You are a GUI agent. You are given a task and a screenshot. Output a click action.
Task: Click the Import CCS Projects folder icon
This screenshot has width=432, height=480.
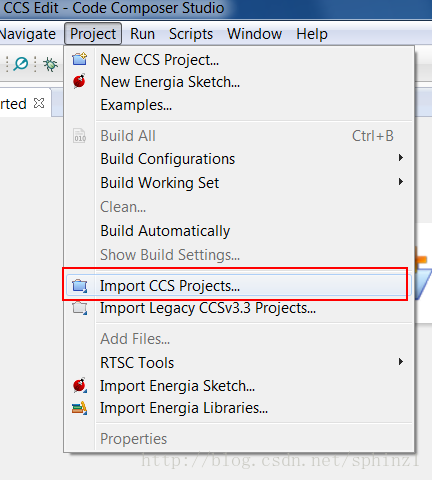tap(80, 286)
